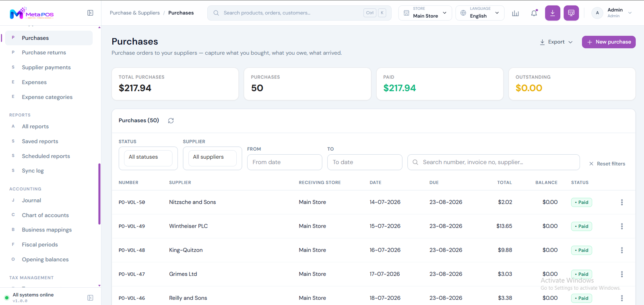
Task: Pick a To date
Action: point(365,162)
